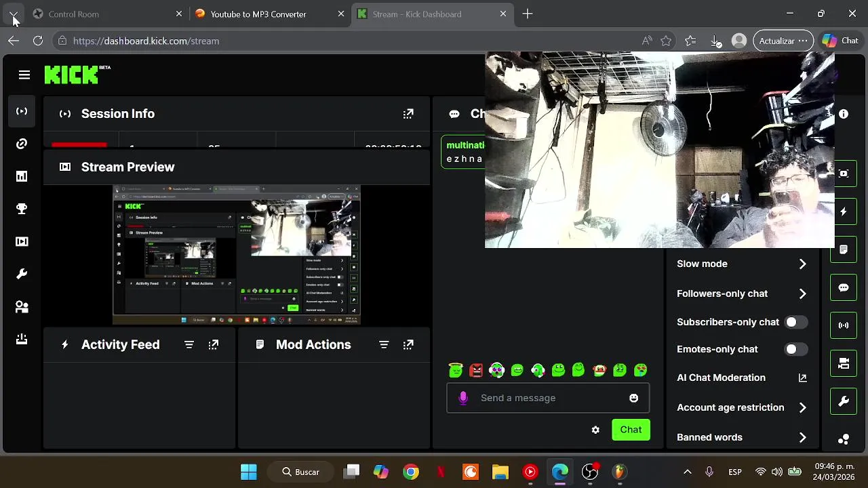Image resolution: width=868 pixels, height=488 pixels.
Task: Show hidden system tray icons chevron
Action: [x=687, y=472]
